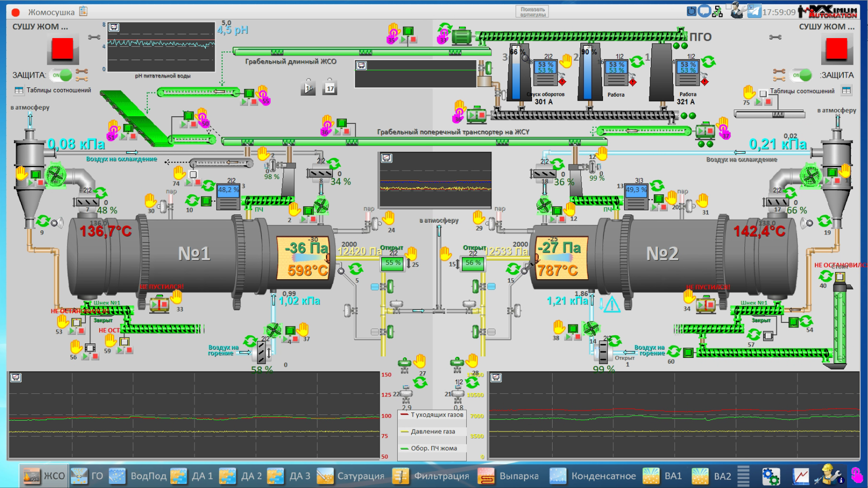Viewport: 868px width, 488px height.
Task: Switch to the Фильтрация tab
Action: click(x=431, y=476)
